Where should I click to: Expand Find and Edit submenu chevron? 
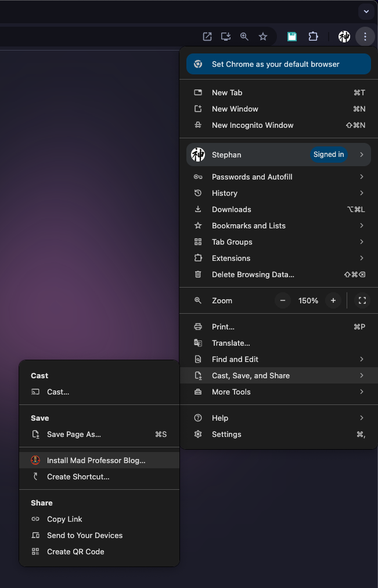point(362,359)
